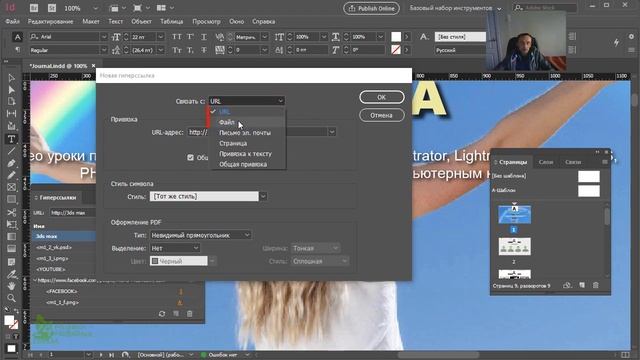Viewport: 640px width, 360px height.
Task: Open the Таблица menu
Action: pyautogui.click(x=171, y=21)
